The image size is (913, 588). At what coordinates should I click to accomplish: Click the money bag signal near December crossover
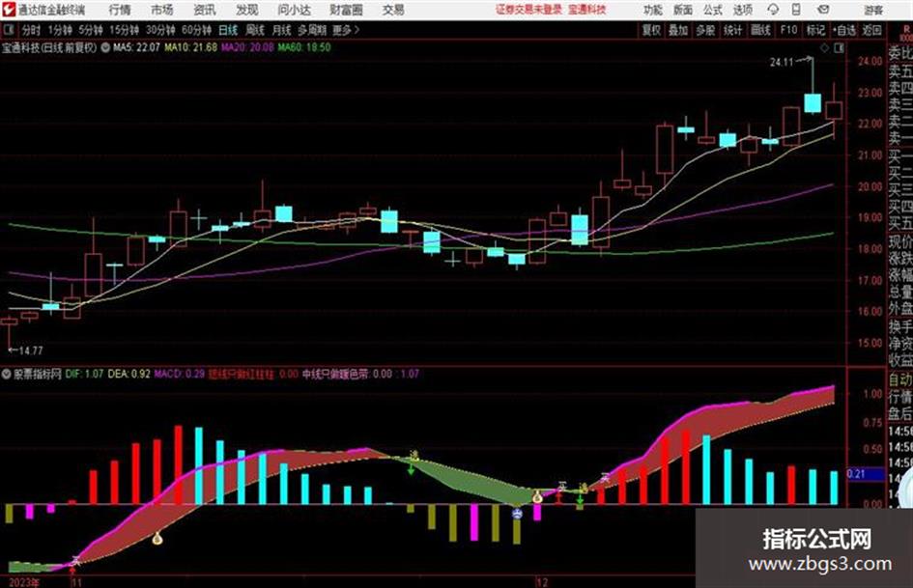coord(537,496)
